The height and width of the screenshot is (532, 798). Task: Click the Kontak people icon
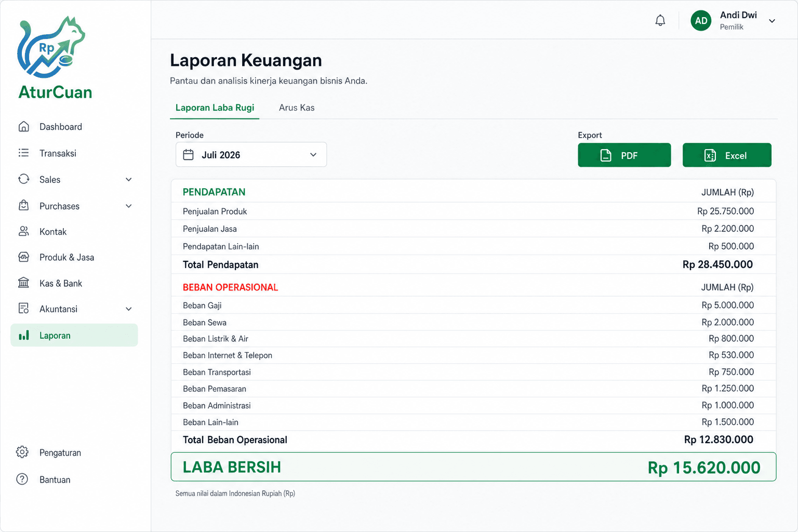click(23, 231)
